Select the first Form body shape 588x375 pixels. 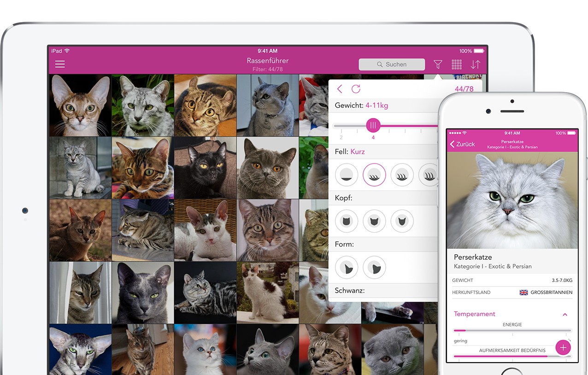click(x=347, y=268)
